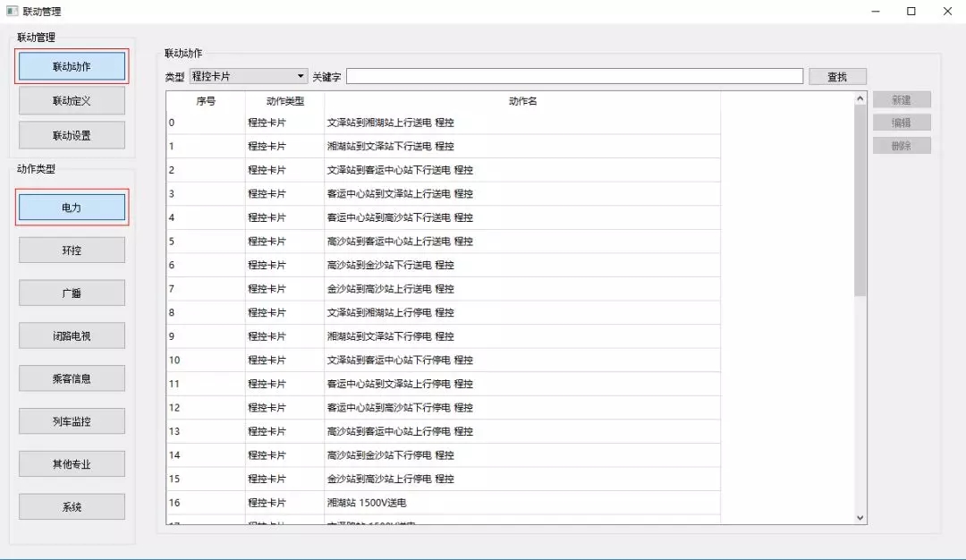
Task: Open the 联动设置 section
Action: coord(72,136)
